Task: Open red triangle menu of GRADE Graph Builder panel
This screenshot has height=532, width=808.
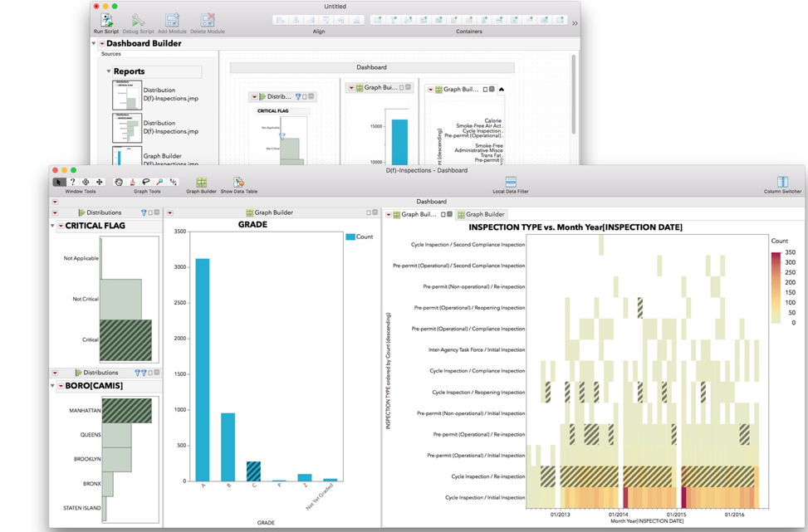Action: (x=169, y=212)
